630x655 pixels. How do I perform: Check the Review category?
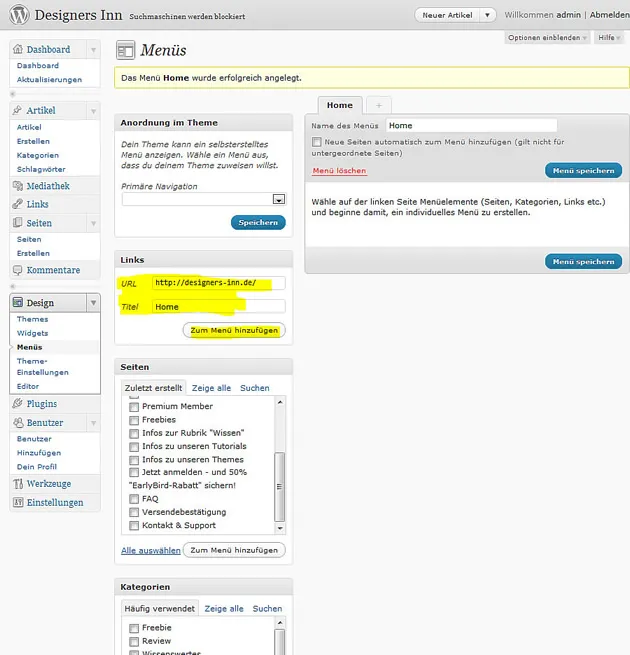point(134,641)
